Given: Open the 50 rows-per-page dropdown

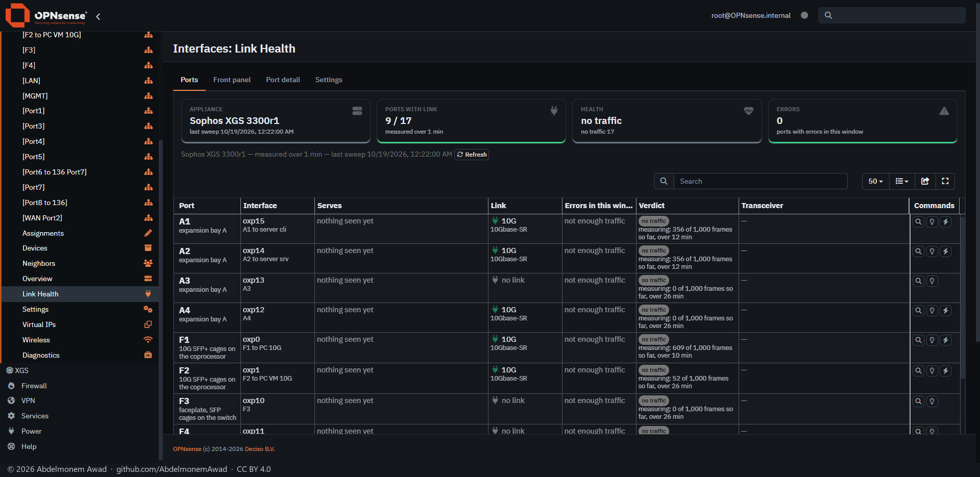Looking at the screenshot, I should click(x=876, y=181).
